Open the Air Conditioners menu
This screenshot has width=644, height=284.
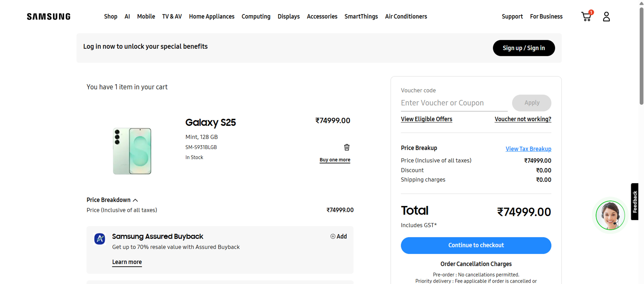pos(406,16)
